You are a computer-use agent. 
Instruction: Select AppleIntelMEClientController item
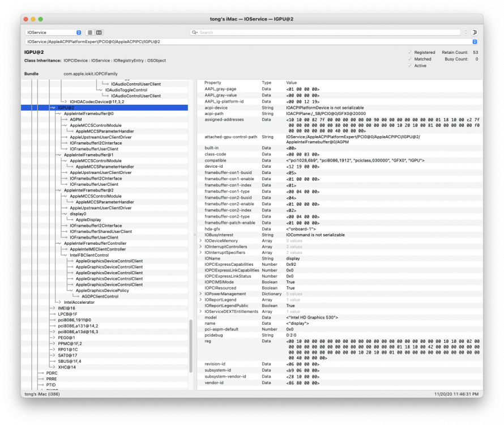coord(98,249)
